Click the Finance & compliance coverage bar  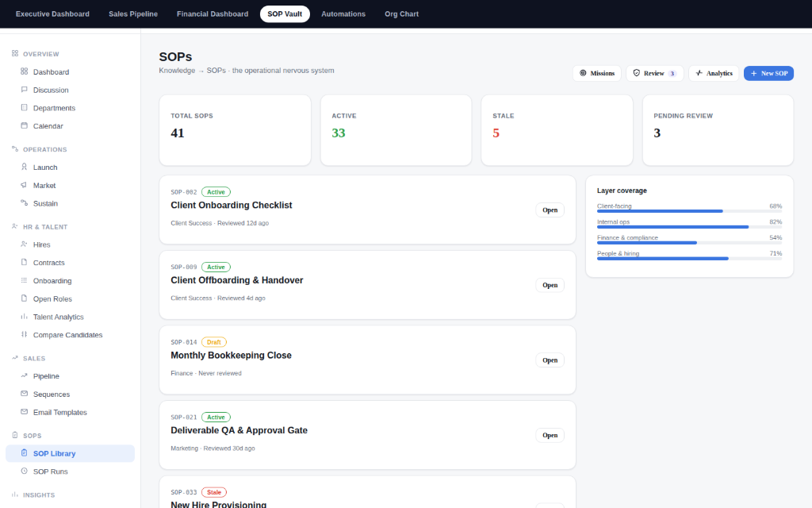coord(689,243)
